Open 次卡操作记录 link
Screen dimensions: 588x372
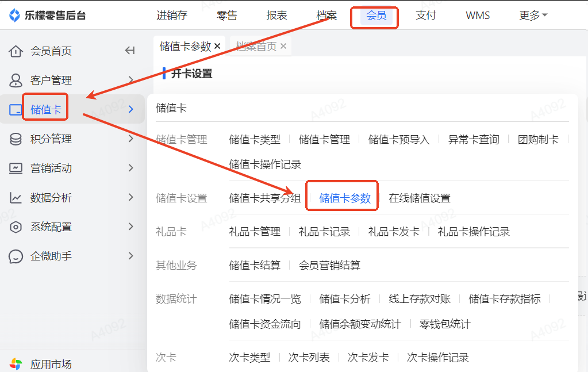[x=438, y=358]
